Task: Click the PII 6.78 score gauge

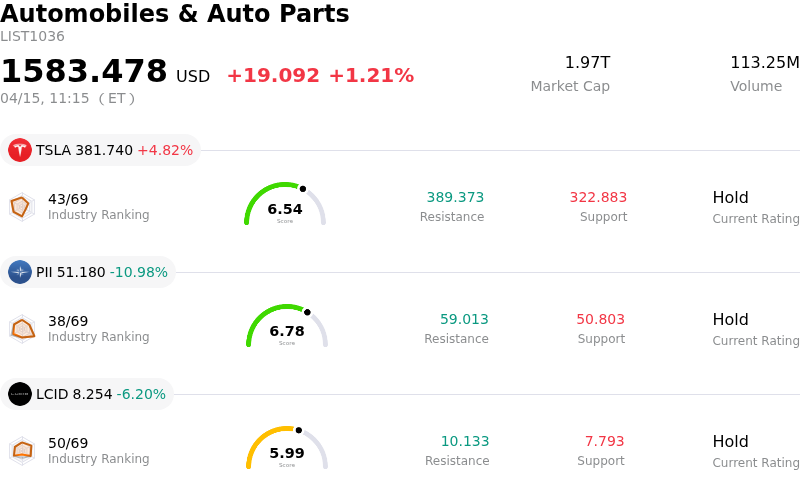Action: (287, 327)
